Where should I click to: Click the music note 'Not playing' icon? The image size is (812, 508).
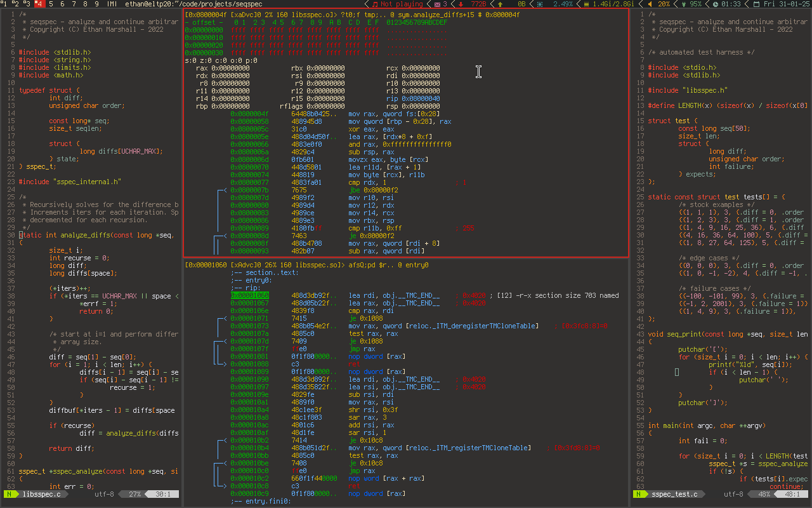tap(375, 4)
